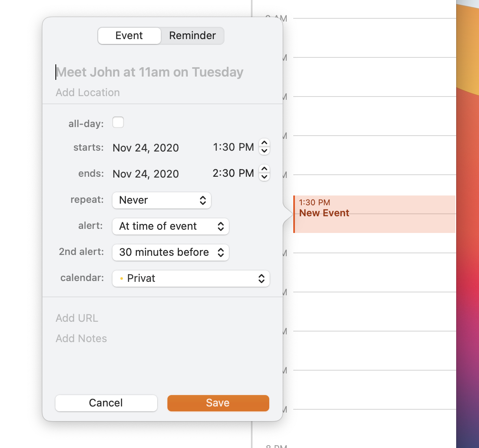This screenshot has width=479, height=448.
Task: Open the Privat calendar dropdown
Action: [x=191, y=279]
